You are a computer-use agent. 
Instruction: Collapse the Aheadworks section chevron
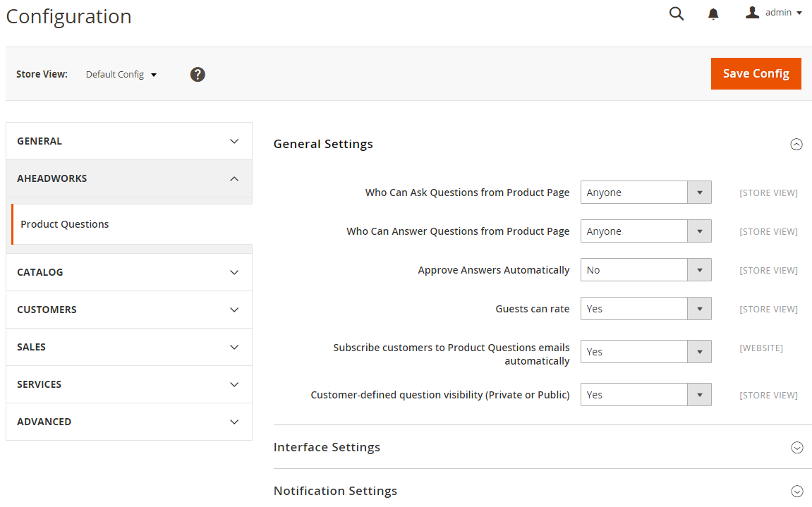coord(234,178)
